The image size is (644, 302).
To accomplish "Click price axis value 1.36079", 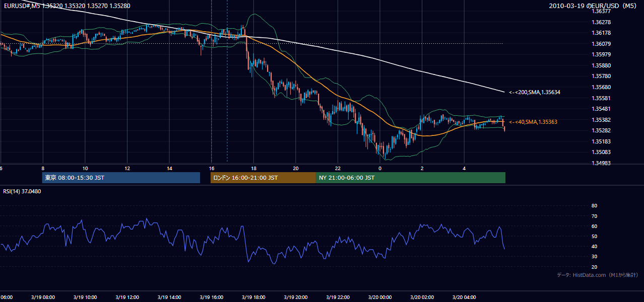I will coord(602,44).
